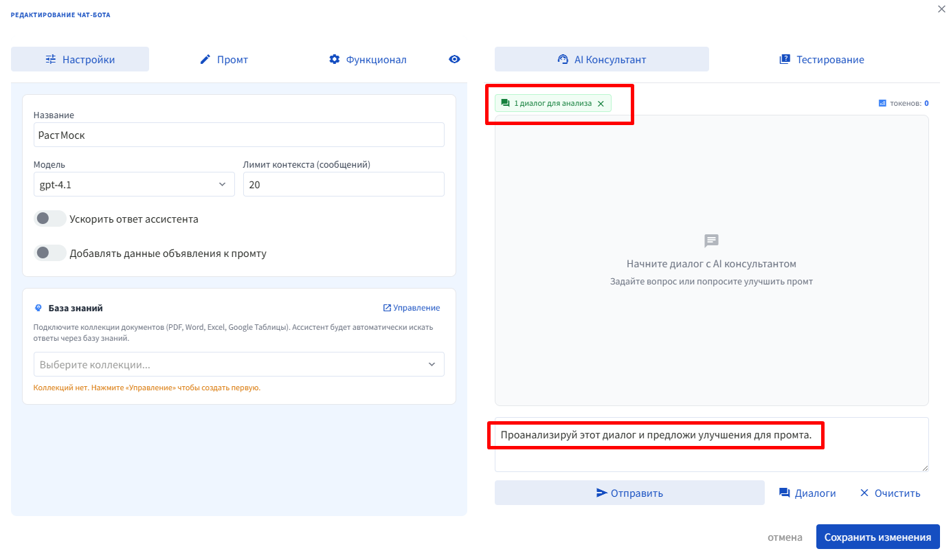Open the Диалоги list
Screen dimensions: 951x560
807,493
